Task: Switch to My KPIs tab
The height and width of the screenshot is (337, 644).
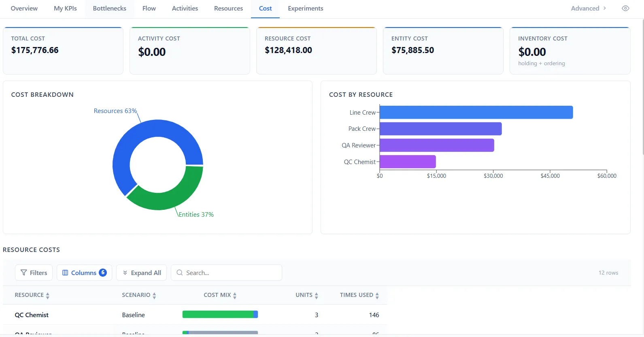Action: coord(65,9)
